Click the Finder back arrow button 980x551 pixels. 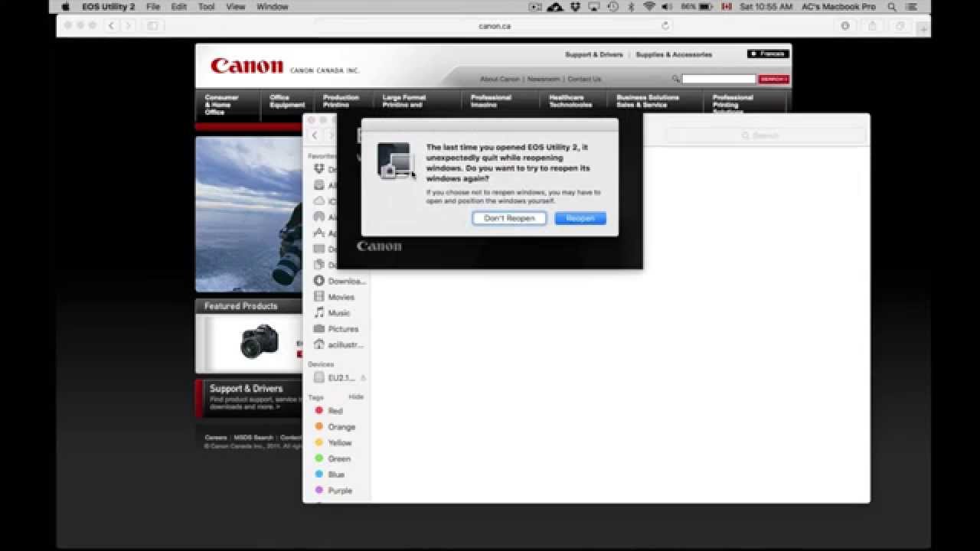pos(315,135)
